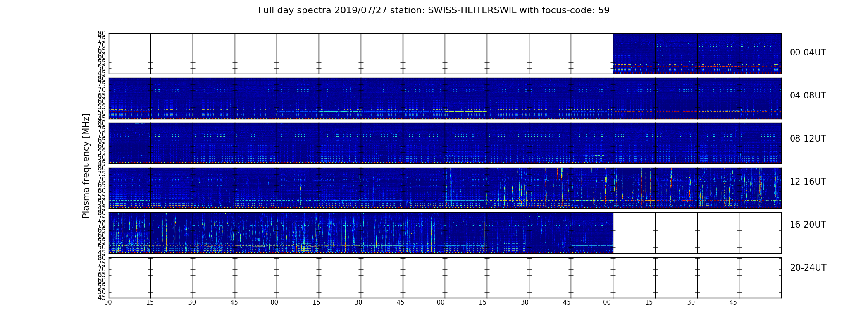Viewport: 868px width, 331px height.
Task: Click the 20-24UT panel label
Action: [808, 268]
